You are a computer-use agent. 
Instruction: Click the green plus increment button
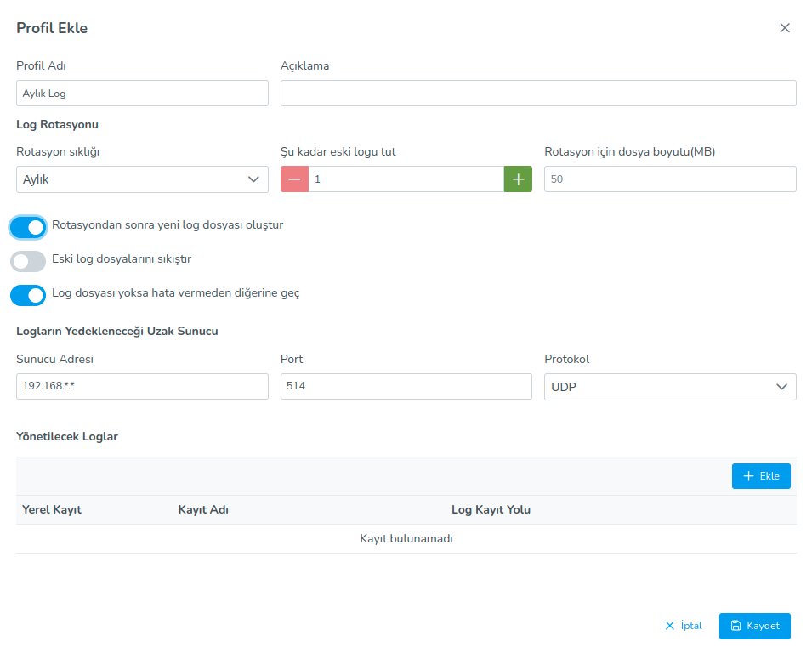click(518, 179)
